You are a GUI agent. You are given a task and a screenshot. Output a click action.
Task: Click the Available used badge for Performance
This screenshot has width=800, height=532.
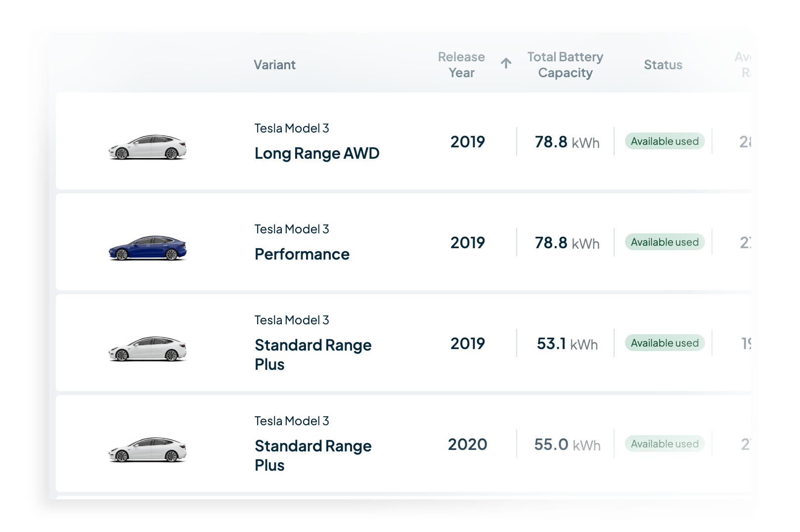point(665,242)
